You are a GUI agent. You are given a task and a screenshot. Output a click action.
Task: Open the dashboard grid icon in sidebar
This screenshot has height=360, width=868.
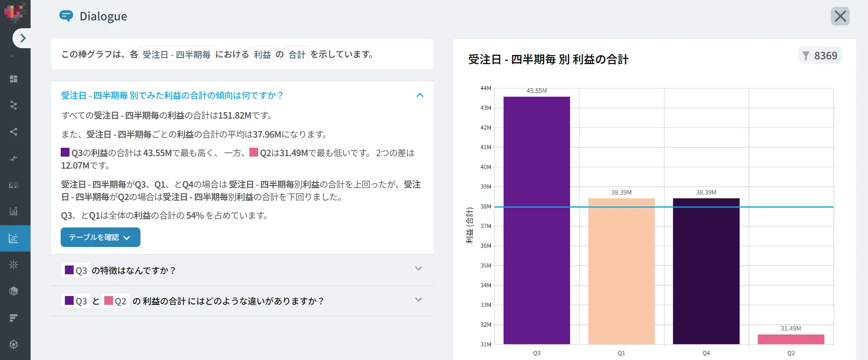(x=14, y=79)
